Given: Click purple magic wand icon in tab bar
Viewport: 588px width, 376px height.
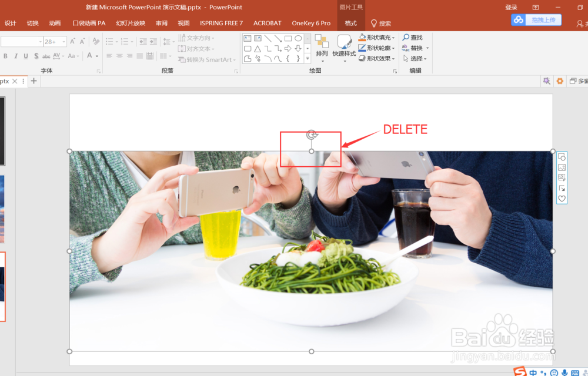Looking at the screenshot, I should click(547, 81).
